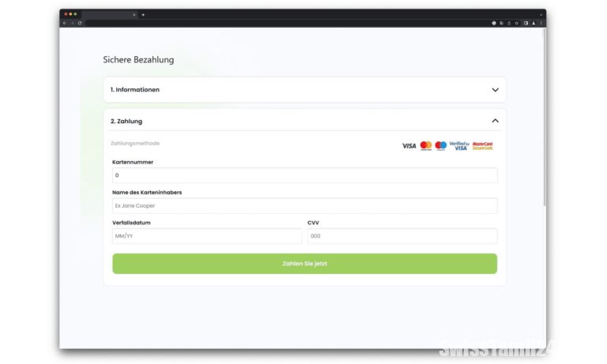Image resolution: width=607 pixels, height=364 pixels.
Task: Click the Mastercard logo
Action: pyautogui.click(x=426, y=146)
